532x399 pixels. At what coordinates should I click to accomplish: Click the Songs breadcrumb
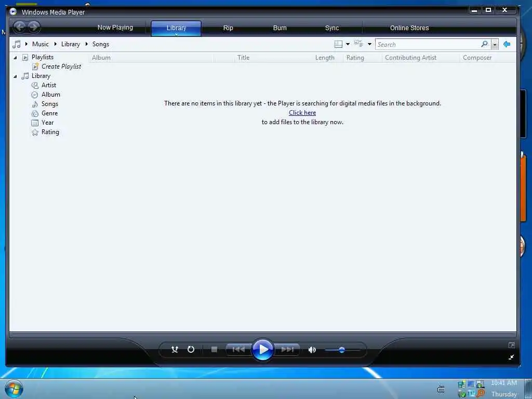[101, 44]
